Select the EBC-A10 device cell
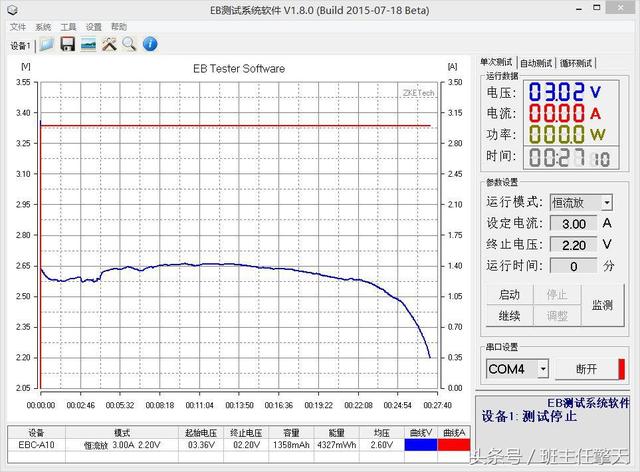Image resolution: width=640 pixels, height=472 pixels. click(x=36, y=445)
